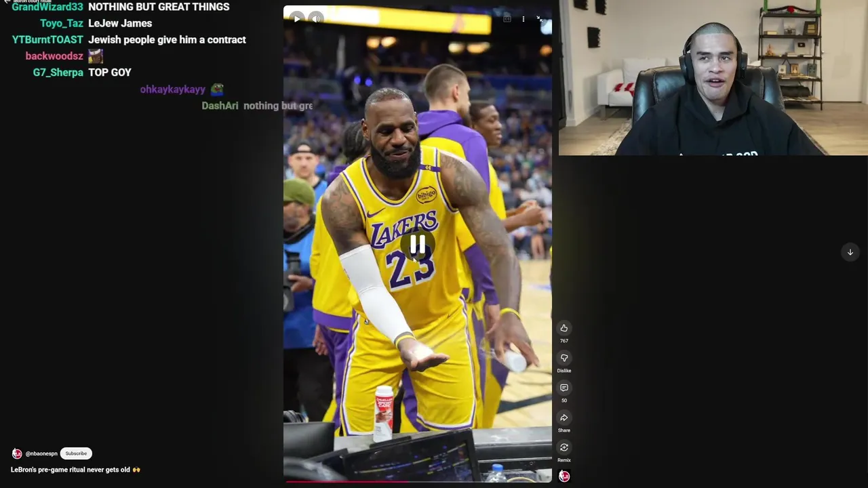Open the sound source avatar below Remix
The height and width of the screenshot is (488, 868).
pyautogui.click(x=564, y=476)
